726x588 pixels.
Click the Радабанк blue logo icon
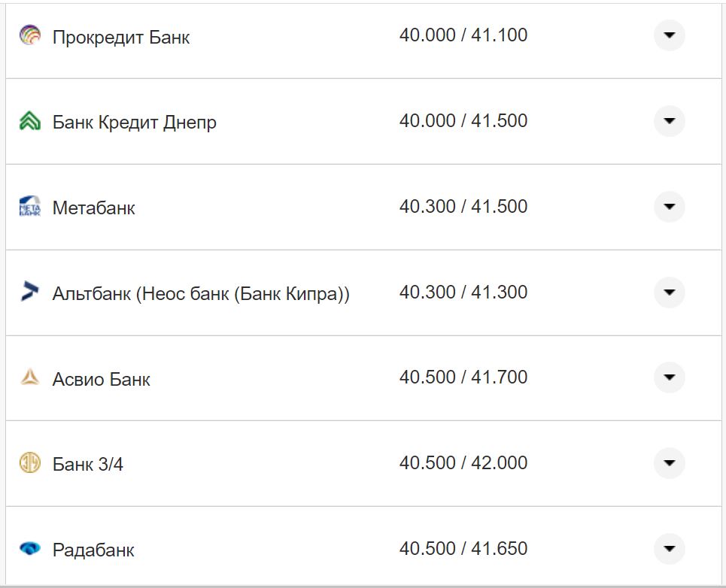click(x=29, y=549)
